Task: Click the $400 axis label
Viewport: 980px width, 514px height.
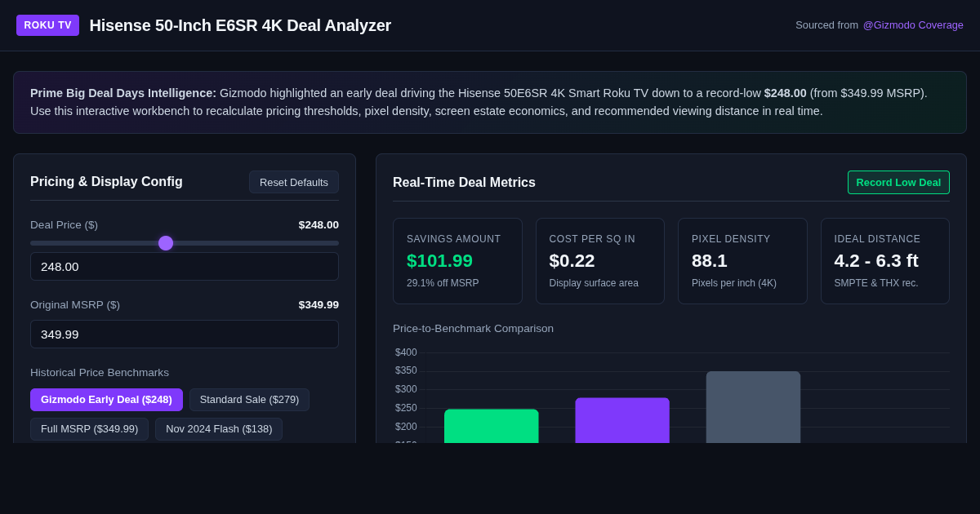Action: click(x=406, y=352)
